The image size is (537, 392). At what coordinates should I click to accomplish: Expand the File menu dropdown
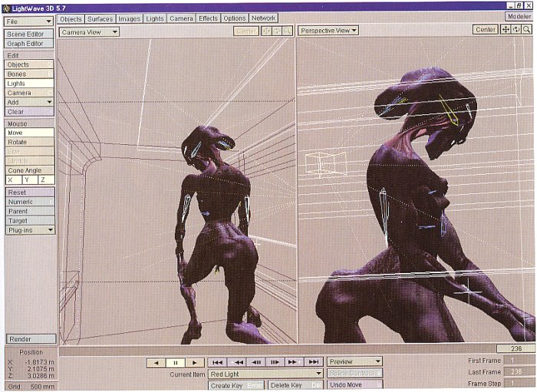(x=29, y=21)
